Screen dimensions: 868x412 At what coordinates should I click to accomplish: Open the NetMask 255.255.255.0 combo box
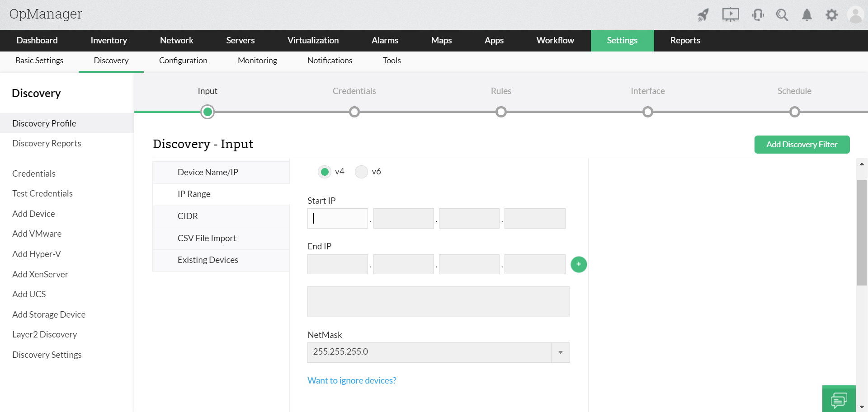[x=429, y=352]
